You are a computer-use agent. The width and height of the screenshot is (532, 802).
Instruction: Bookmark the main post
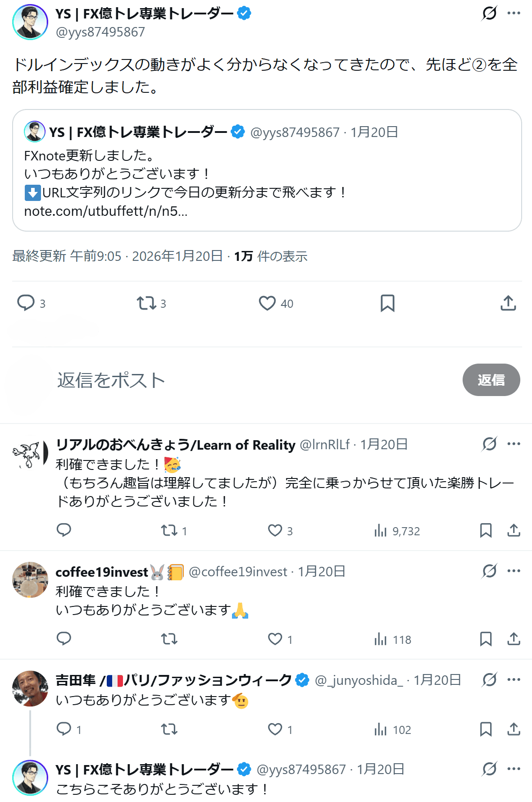coord(387,303)
